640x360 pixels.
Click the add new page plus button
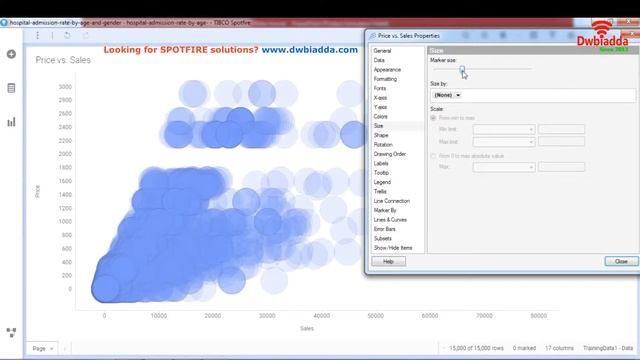pos(64,349)
